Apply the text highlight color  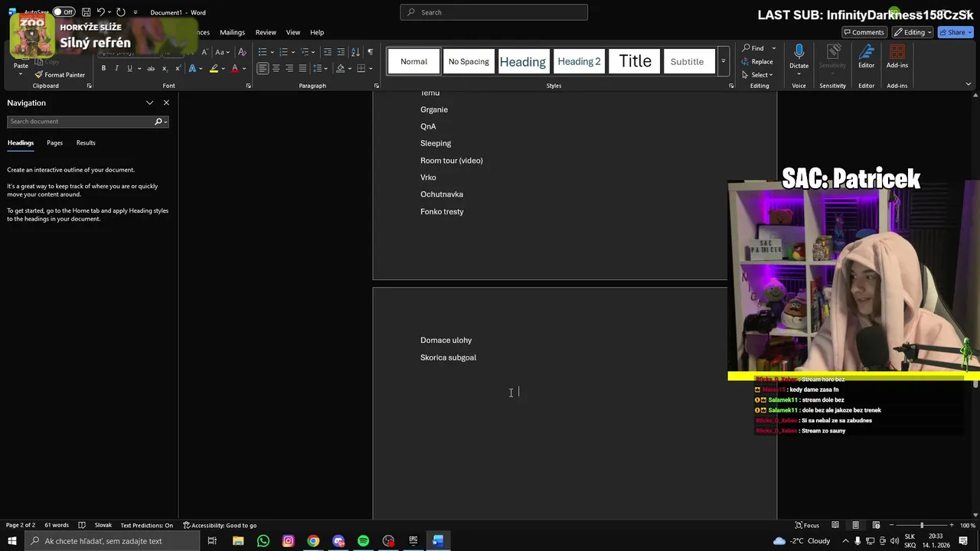[x=214, y=68]
